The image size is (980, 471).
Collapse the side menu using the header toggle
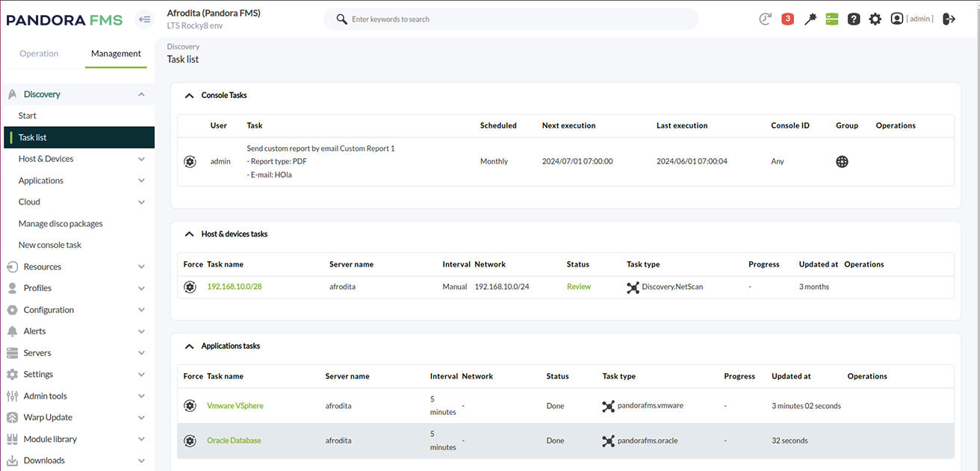[144, 19]
